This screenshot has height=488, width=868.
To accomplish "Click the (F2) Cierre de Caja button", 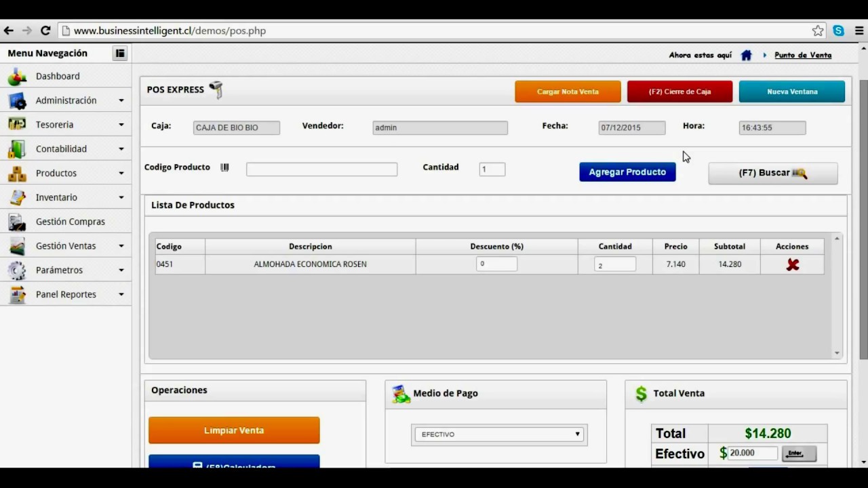I will tap(679, 91).
